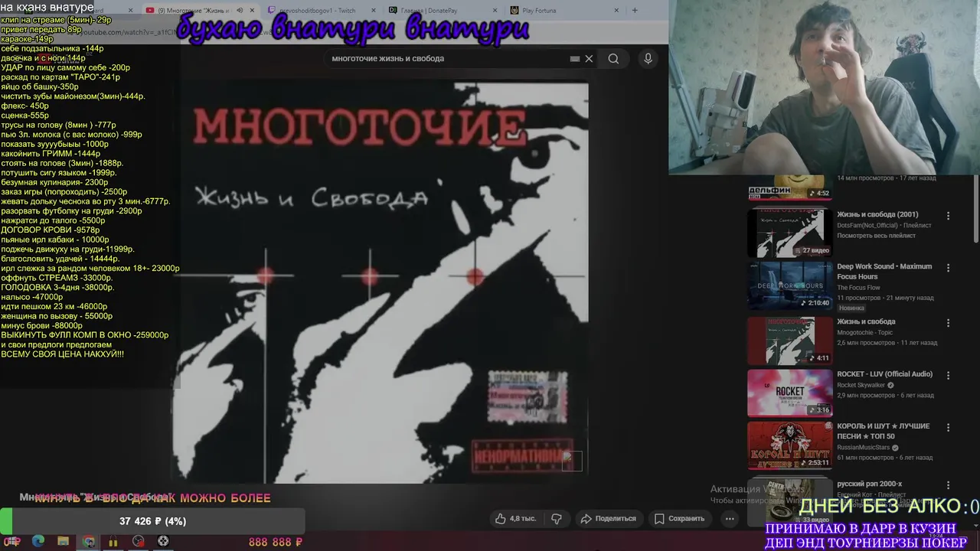Start voice search with microphone
The image size is (980, 551).
648,59
